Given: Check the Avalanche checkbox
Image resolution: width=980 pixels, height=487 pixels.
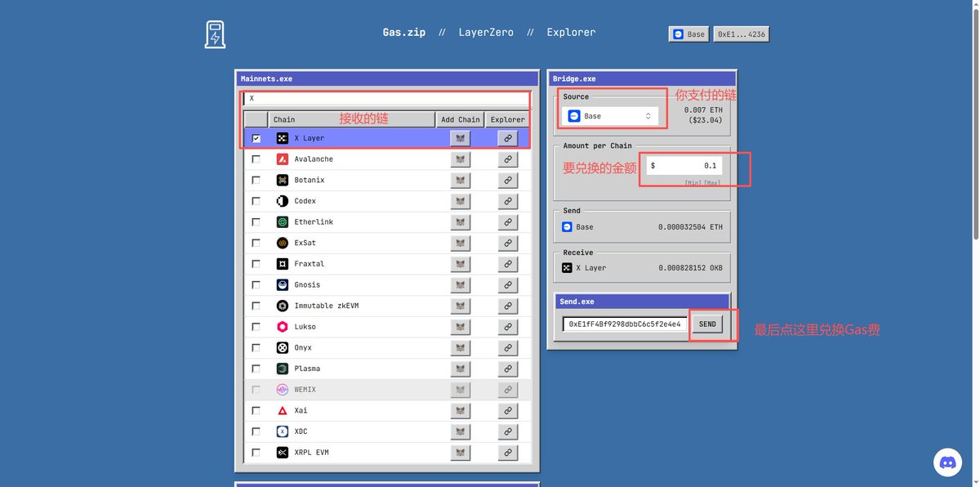Looking at the screenshot, I should pyautogui.click(x=256, y=159).
